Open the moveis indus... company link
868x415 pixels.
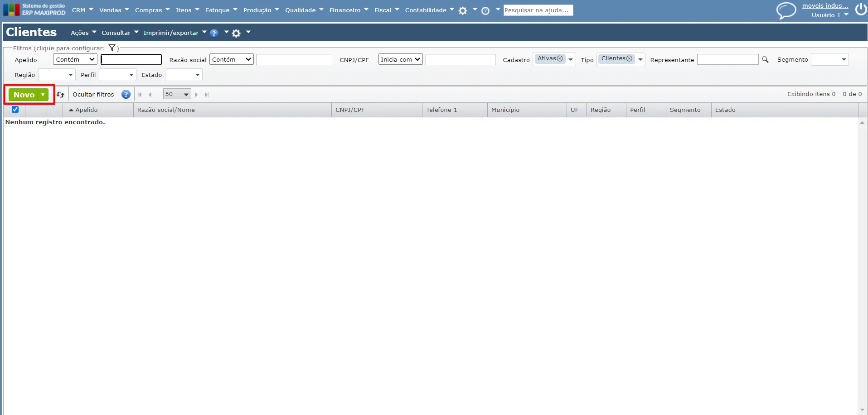coord(825,5)
